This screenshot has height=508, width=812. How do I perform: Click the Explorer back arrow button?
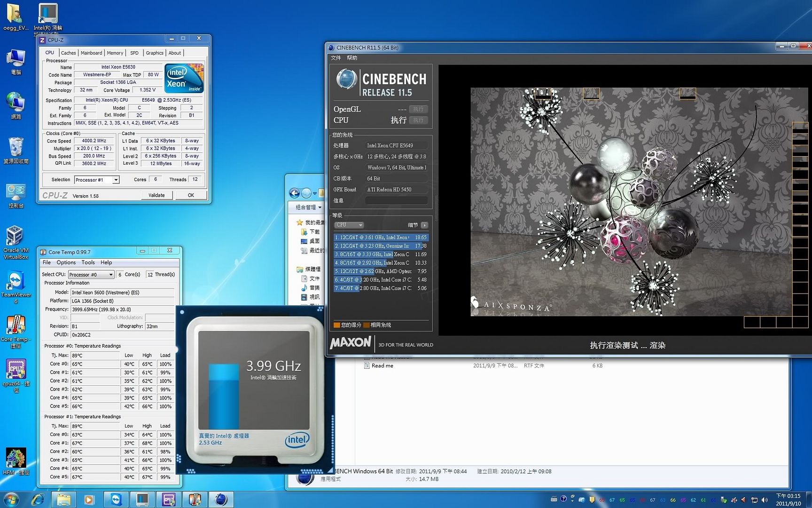(x=295, y=193)
